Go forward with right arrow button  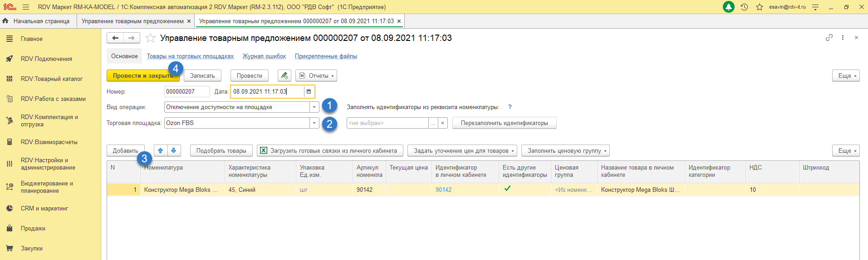pyautogui.click(x=132, y=38)
